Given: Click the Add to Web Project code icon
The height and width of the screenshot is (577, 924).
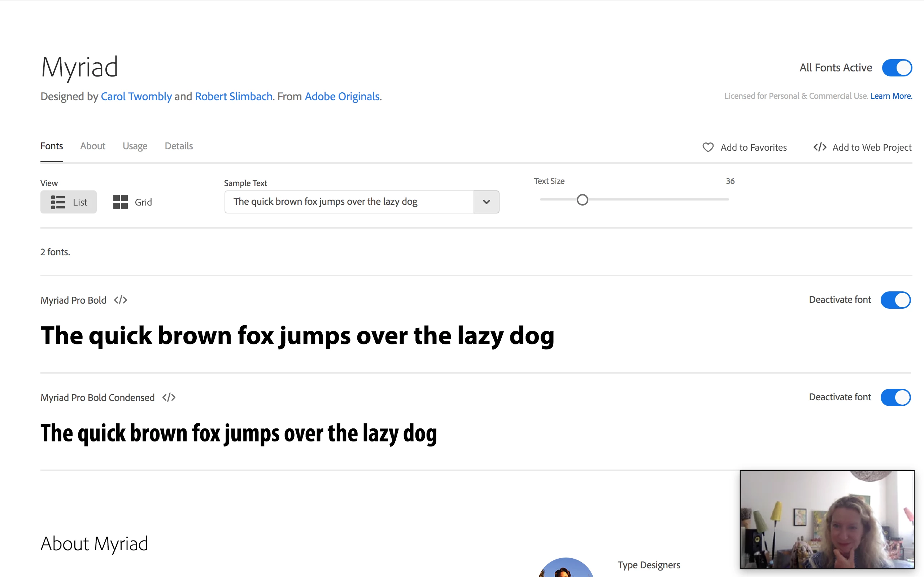Looking at the screenshot, I should [x=819, y=147].
